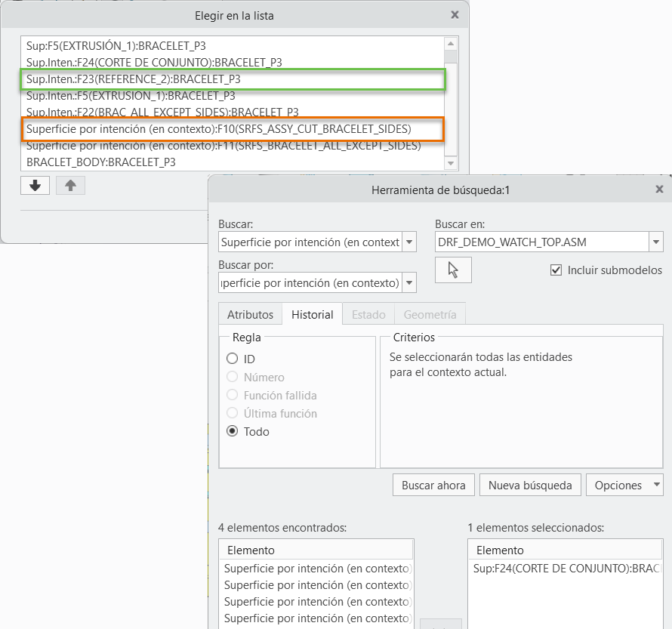The width and height of the screenshot is (672, 629).
Task: Click the up arrow button in Elegir en la lista
Action: click(70, 186)
